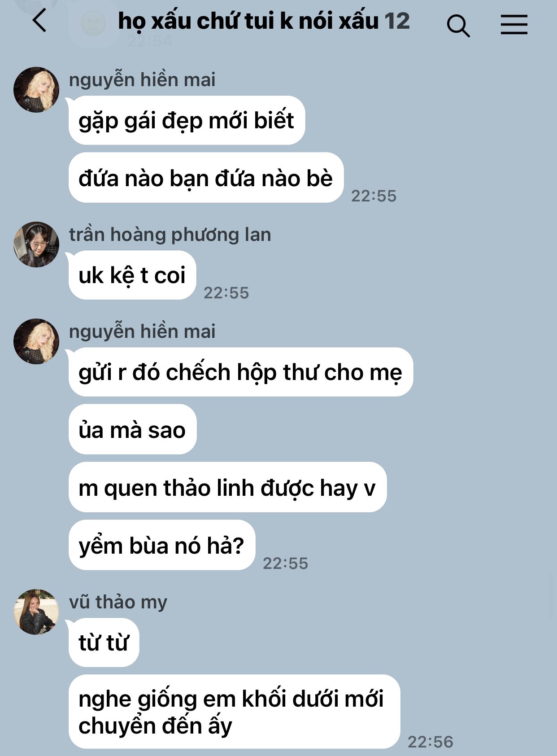Open the hamburger menu icon

point(514,24)
